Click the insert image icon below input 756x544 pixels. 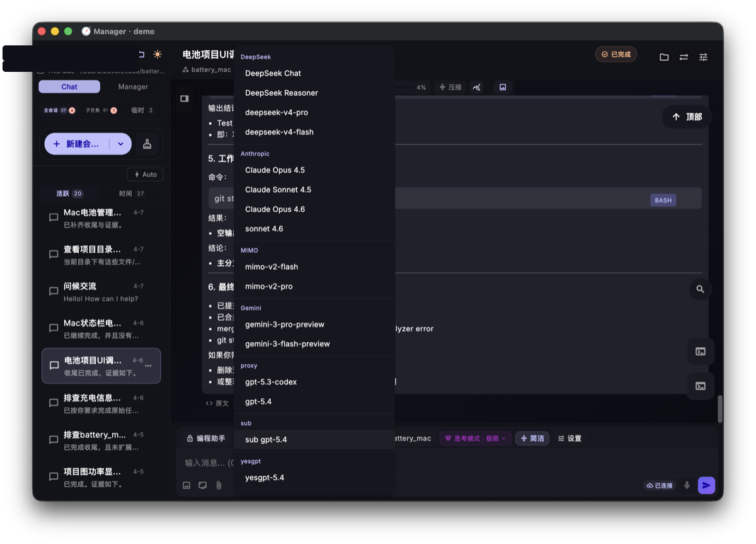(x=186, y=485)
